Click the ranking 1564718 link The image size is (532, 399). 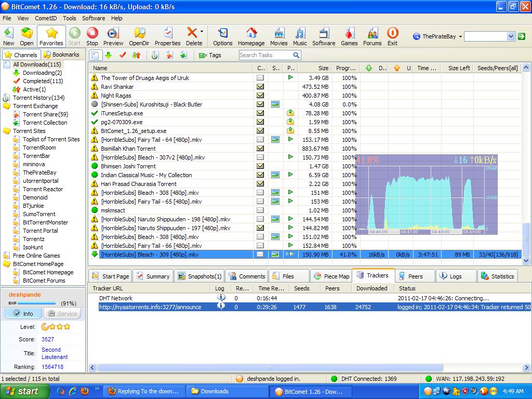click(52, 367)
